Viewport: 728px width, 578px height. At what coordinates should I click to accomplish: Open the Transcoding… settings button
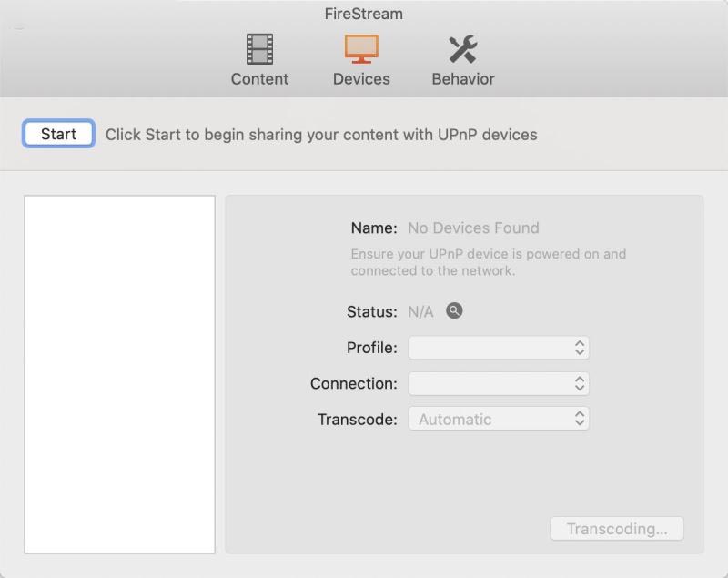(x=617, y=529)
